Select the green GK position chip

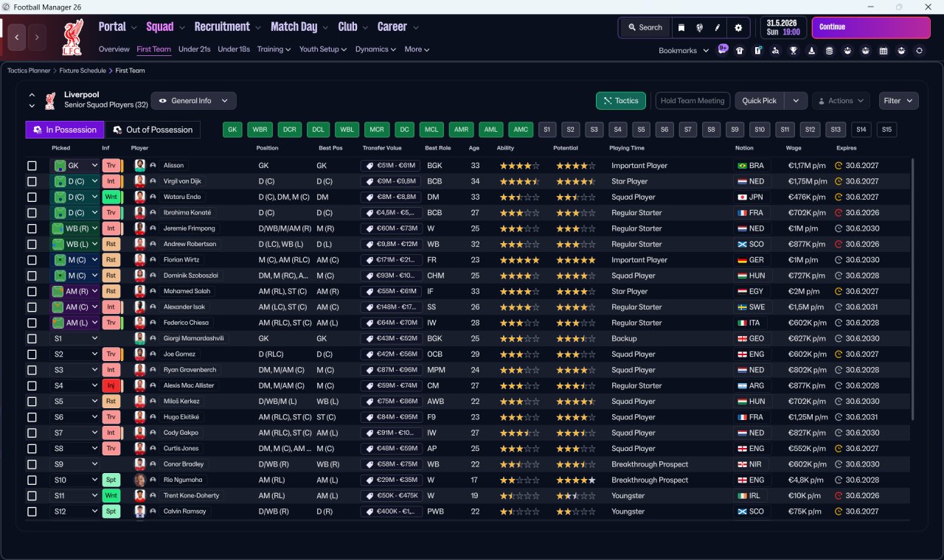[x=232, y=130]
